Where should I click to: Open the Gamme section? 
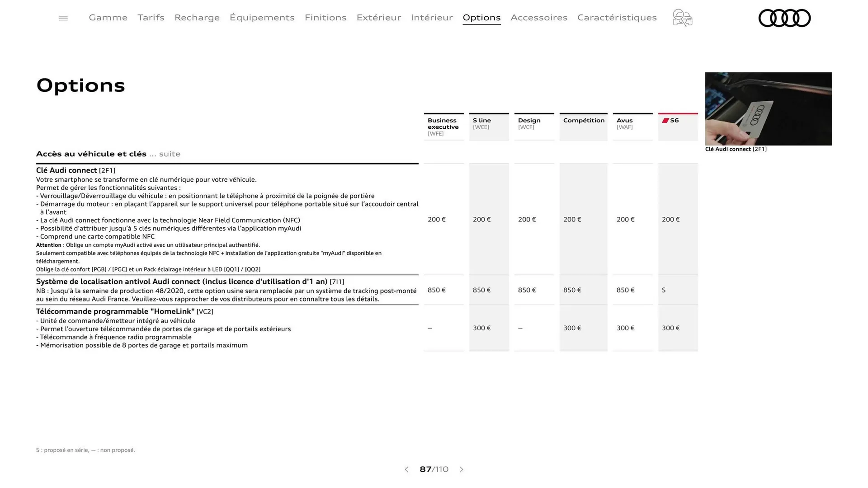coord(108,18)
